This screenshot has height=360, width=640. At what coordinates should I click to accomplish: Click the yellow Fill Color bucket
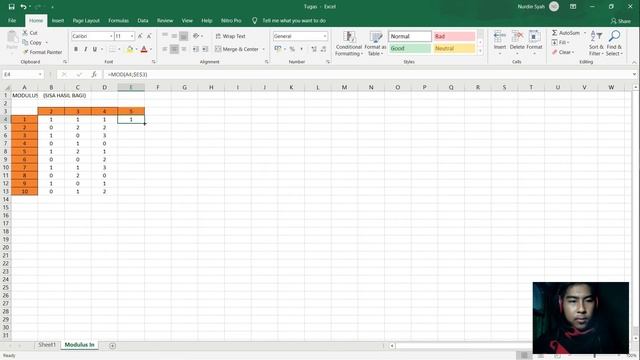(130, 49)
